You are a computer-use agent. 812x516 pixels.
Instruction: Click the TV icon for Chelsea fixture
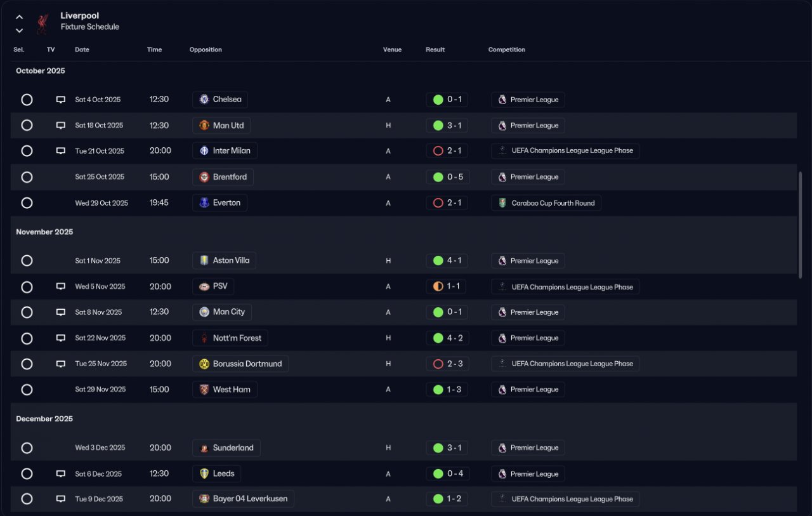click(x=61, y=100)
